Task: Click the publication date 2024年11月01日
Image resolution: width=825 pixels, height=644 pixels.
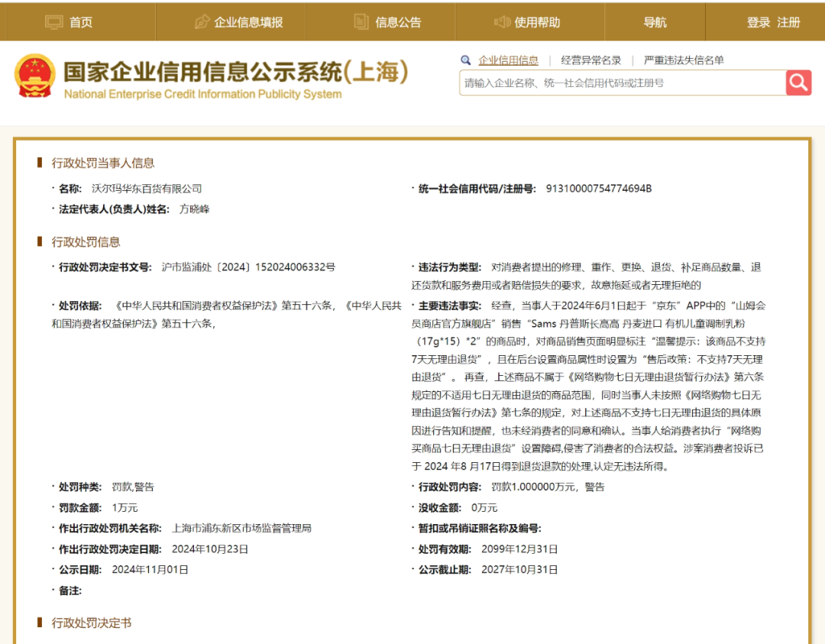Action: 150,569
